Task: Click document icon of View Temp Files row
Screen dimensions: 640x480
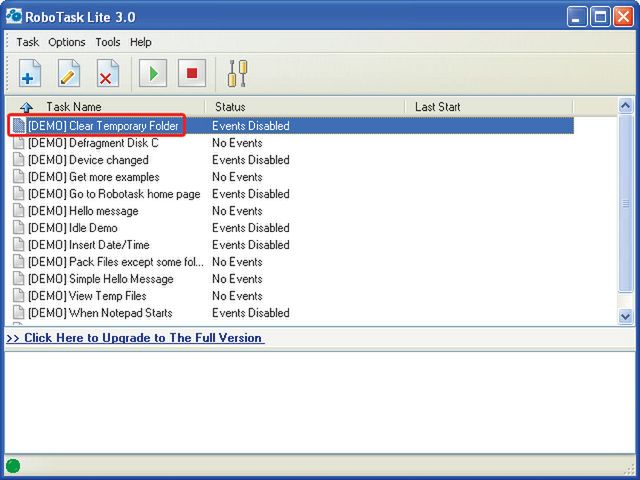Action: 18,296
